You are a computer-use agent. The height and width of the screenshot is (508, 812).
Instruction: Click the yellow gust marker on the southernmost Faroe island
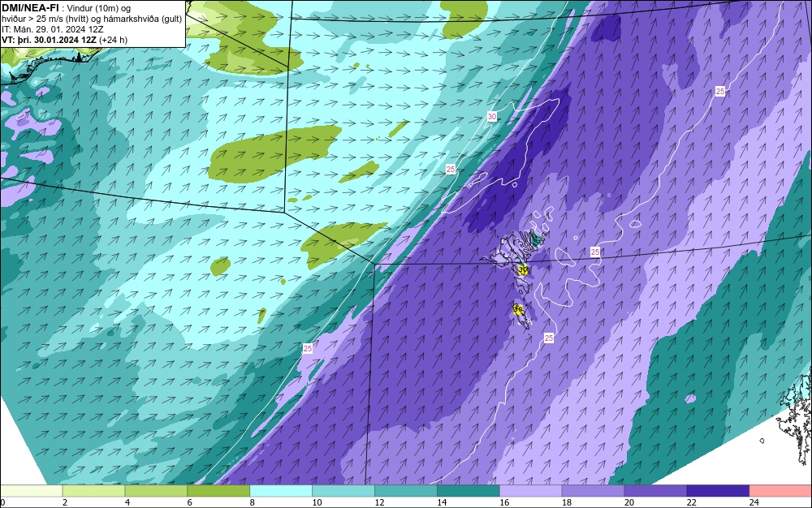point(518,310)
